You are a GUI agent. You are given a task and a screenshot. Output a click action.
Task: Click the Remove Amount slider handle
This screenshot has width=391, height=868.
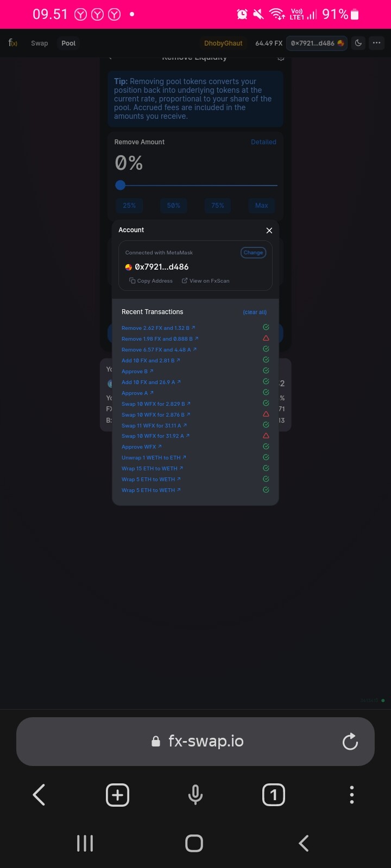[x=121, y=185]
